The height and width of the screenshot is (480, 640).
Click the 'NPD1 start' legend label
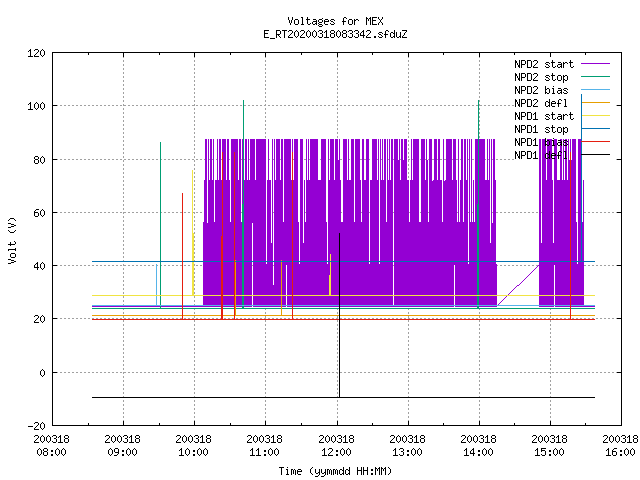coord(544,116)
